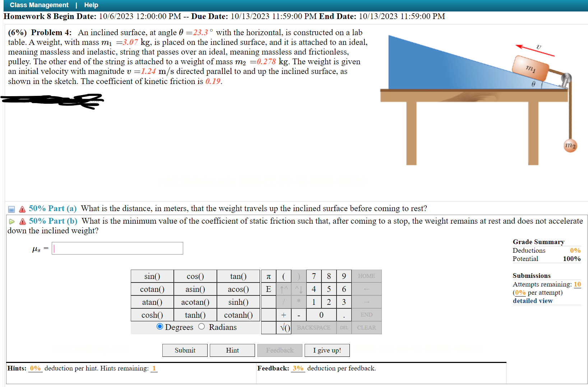
Task: Click the warning triangle beside Part (b)
Action: coord(22,221)
